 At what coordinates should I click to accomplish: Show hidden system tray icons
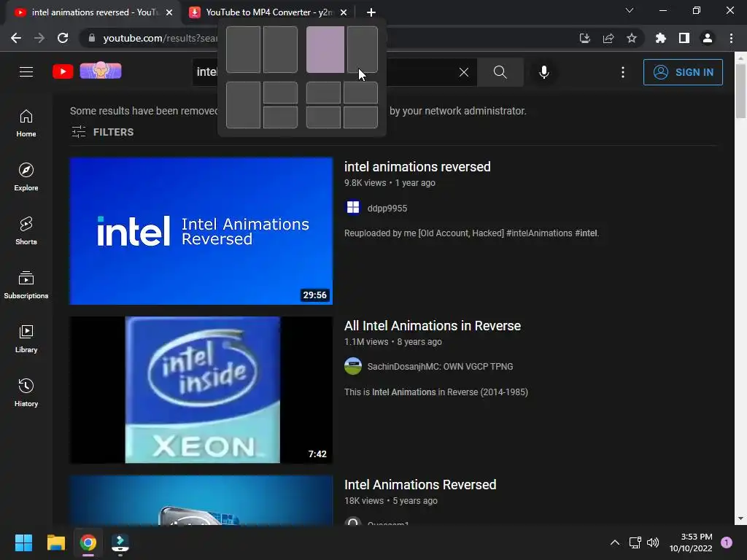click(615, 542)
